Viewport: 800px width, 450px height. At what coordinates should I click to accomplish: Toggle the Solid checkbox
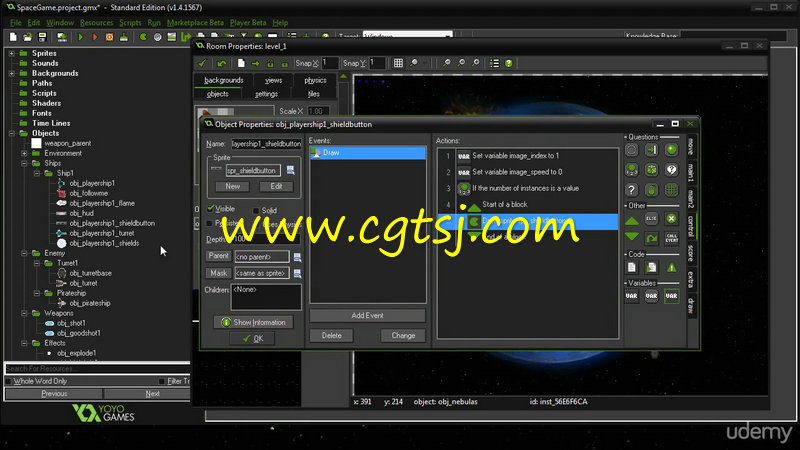pos(256,210)
